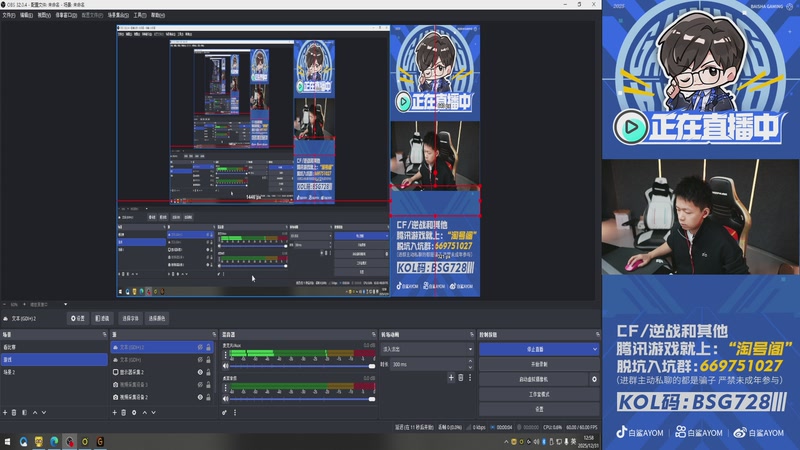800x450 pixels.
Task: Move source up in the Sources toolbar
Action: pos(144,412)
